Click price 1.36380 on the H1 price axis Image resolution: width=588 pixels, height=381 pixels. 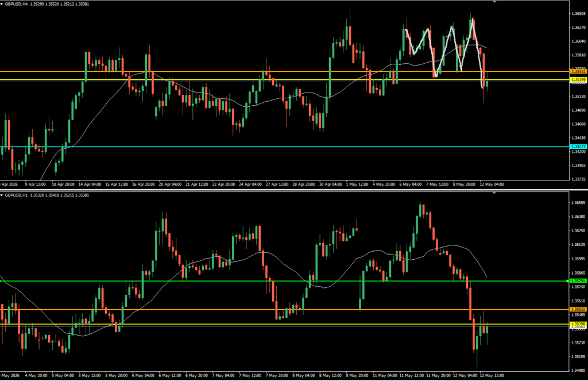[x=578, y=217]
